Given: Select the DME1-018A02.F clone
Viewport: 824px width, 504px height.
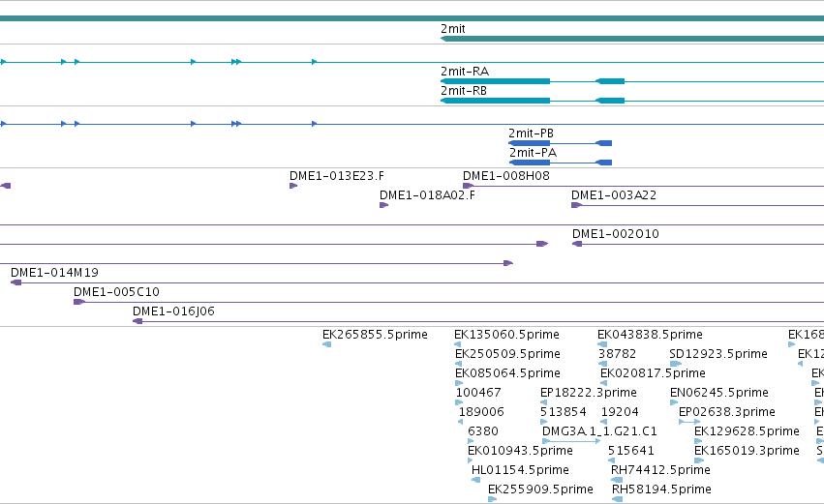Looking at the screenshot, I should 427,195.
